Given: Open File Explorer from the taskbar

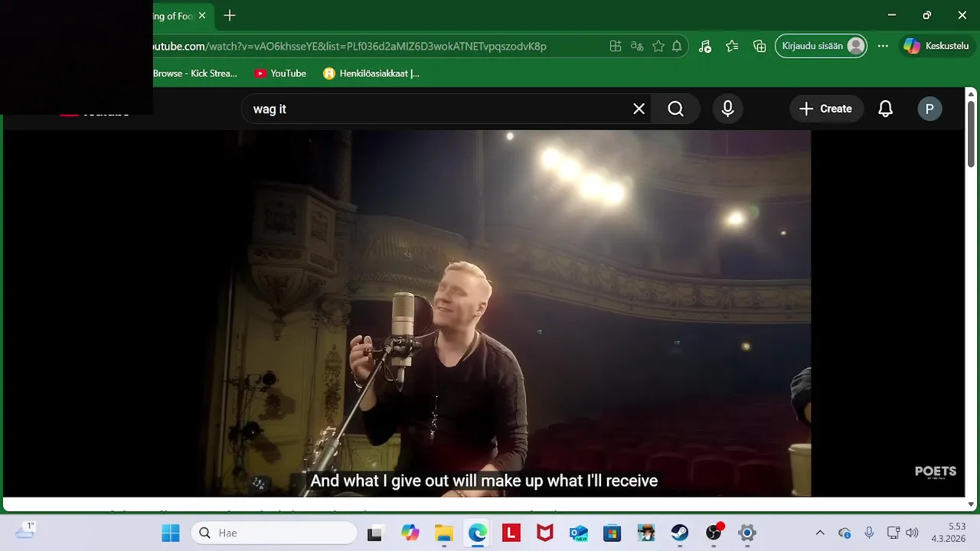Looking at the screenshot, I should click(x=444, y=533).
